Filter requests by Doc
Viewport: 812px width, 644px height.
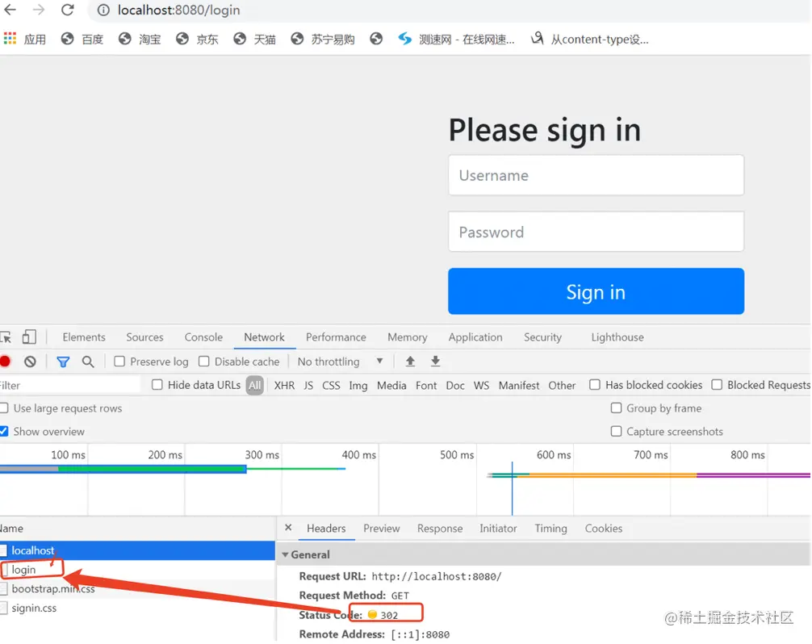455,385
